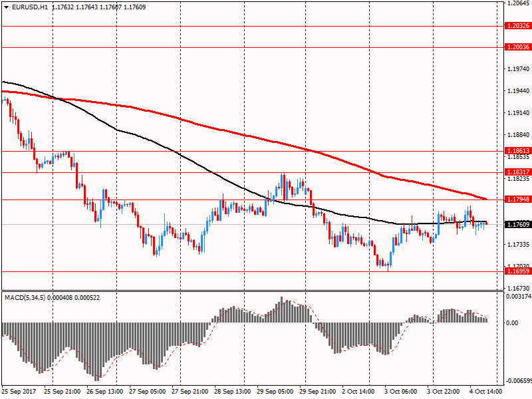Image resolution: width=532 pixels, height=399 pixels.
Task: Click the 25 Sep 21:00 time label
Action: (62, 392)
